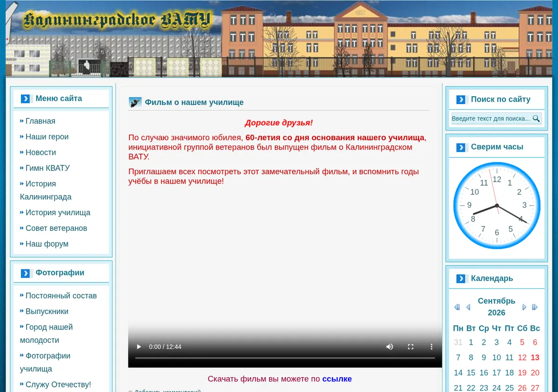The height and width of the screenshot is (392, 558).
Task: Jump forward a year in the calendar
Action: point(535,307)
